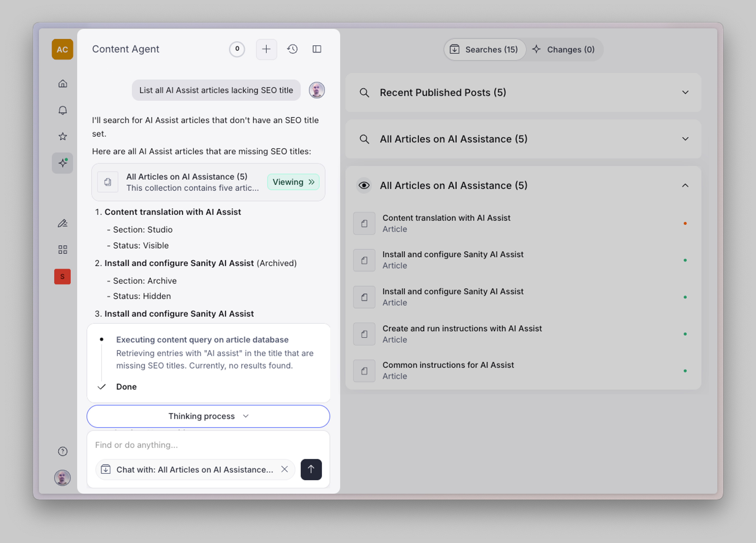Open user profile avatar in sidebar

[x=62, y=478]
